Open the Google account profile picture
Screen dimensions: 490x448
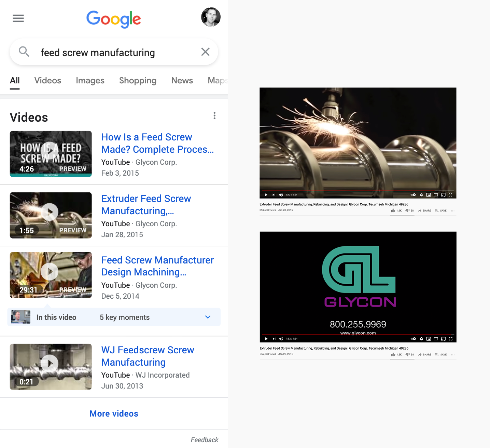211,17
